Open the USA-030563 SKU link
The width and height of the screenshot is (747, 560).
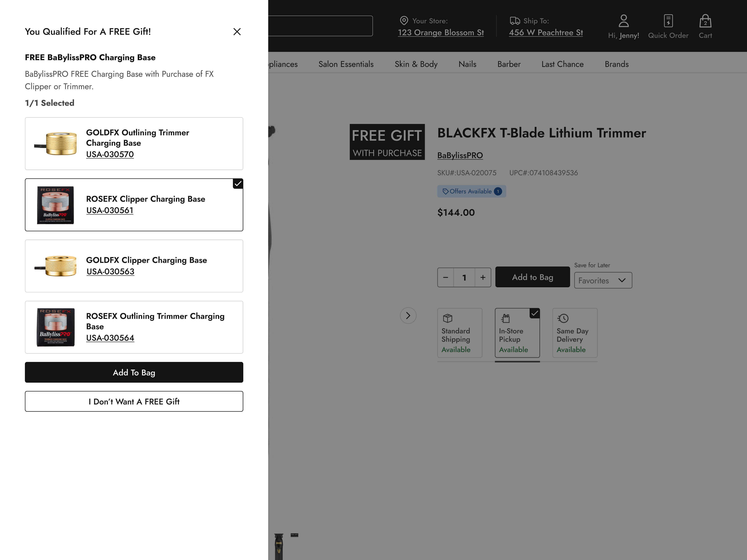(x=111, y=271)
